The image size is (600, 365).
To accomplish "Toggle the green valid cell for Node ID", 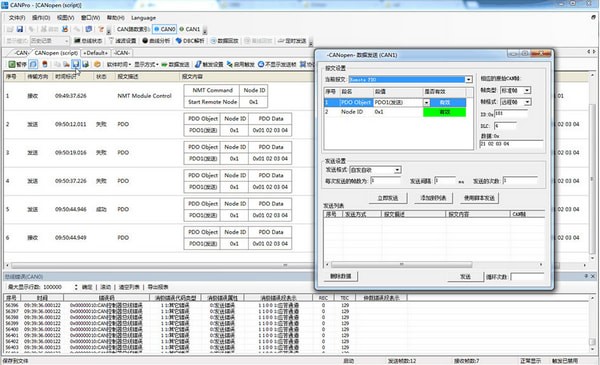I will click(x=444, y=112).
